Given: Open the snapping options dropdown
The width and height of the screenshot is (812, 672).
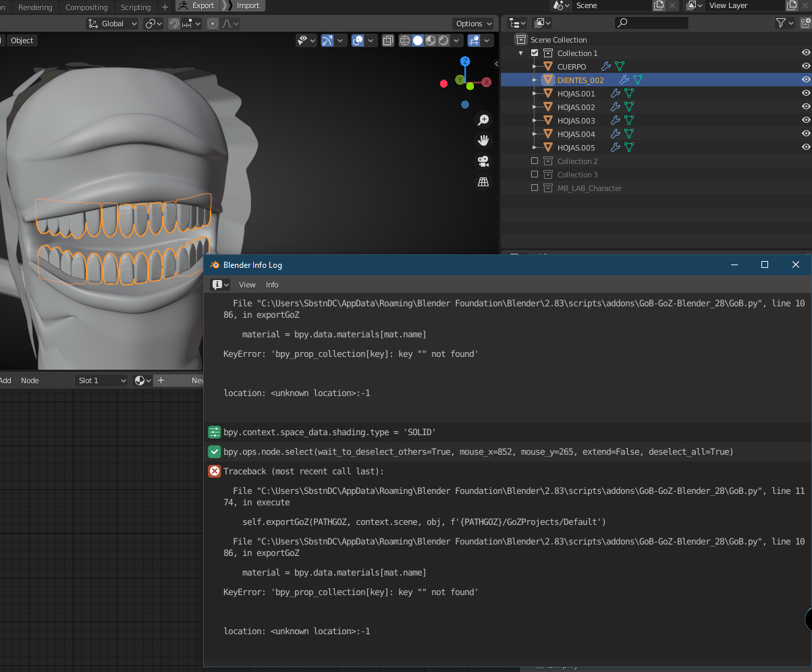Looking at the screenshot, I should pyautogui.click(x=191, y=24).
